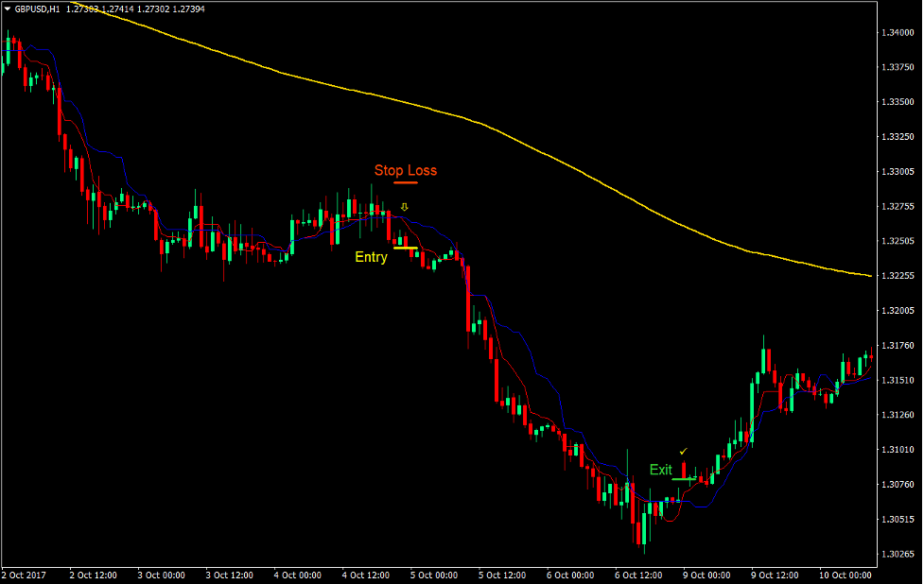Select the yellow Entry marker line
The width and height of the screenshot is (924, 584).
[x=408, y=246]
